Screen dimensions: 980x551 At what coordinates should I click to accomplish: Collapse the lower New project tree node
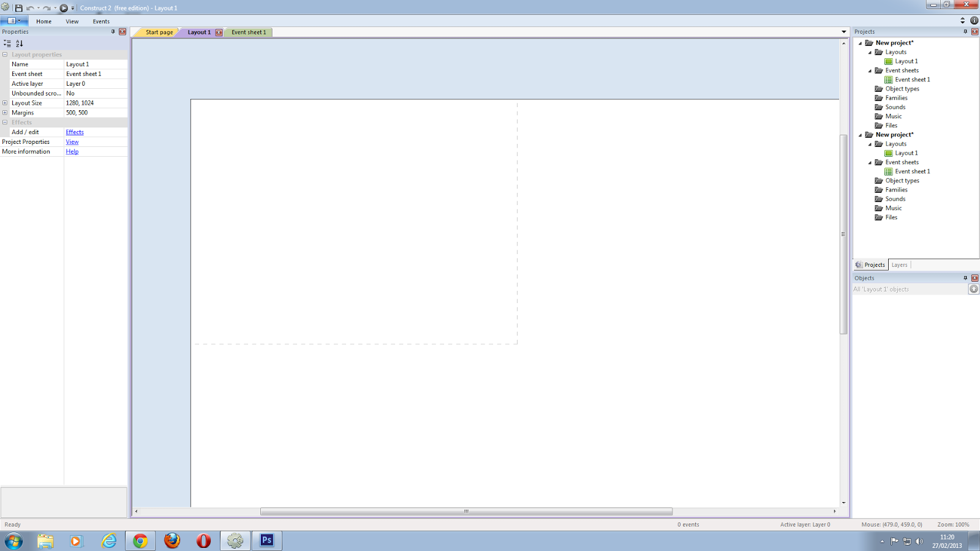[x=860, y=135]
